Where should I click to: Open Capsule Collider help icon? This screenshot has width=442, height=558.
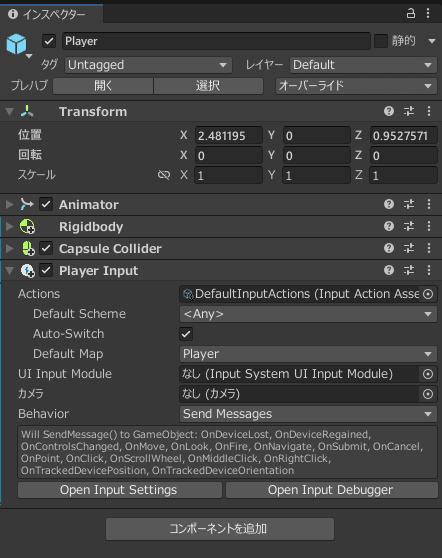tap(389, 248)
